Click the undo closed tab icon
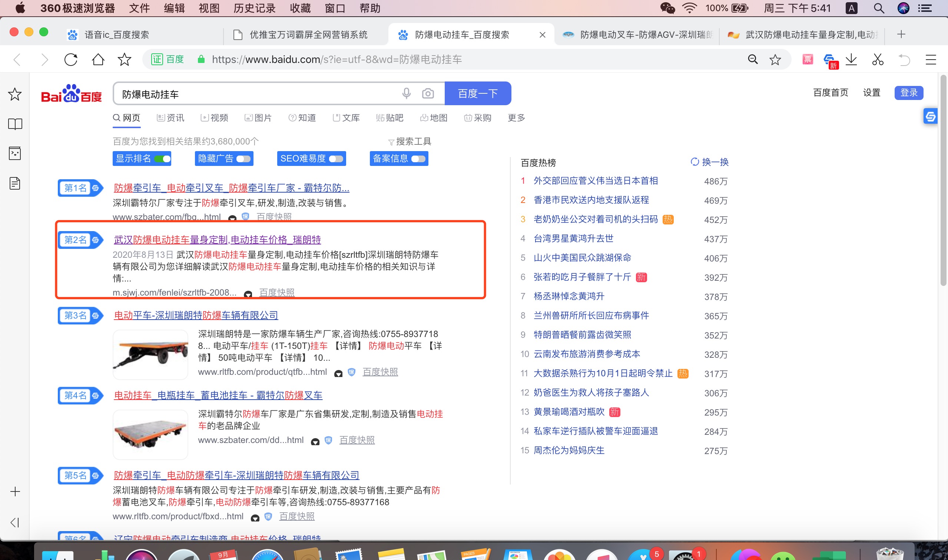The image size is (948, 560). [x=904, y=59]
